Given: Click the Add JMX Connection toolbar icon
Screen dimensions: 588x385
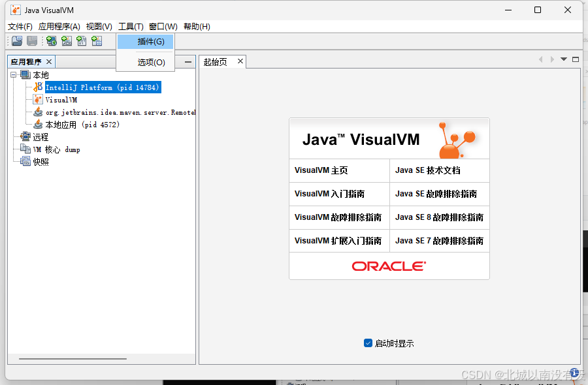Looking at the screenshot, I should pos(67,41).
